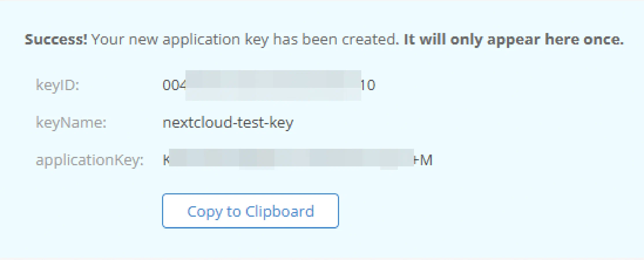
Task: Click the 'K' at the start of applicationKey
Action: click(165, 159)
